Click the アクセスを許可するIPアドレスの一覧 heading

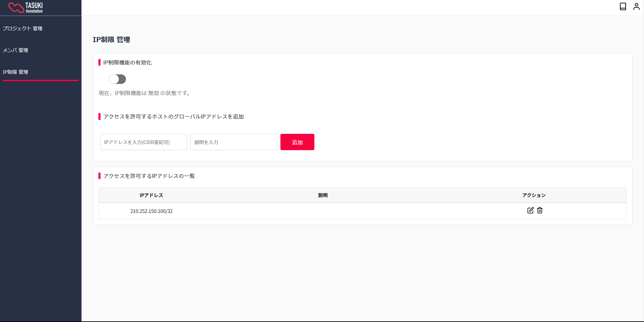pos(149,176)
